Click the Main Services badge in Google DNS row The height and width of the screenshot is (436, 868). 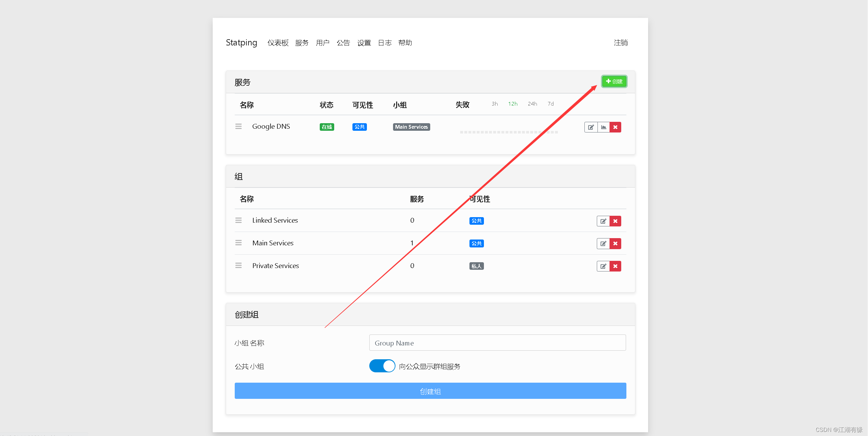point(411,127)
